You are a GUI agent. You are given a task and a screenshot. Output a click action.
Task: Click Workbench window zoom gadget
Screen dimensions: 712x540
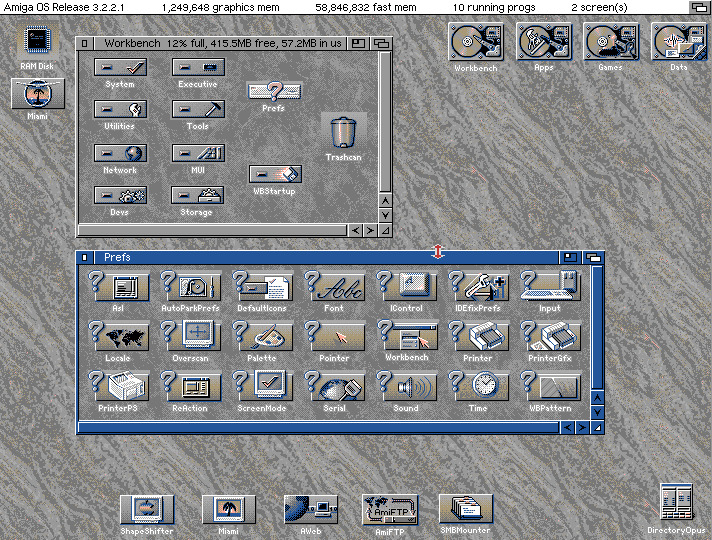[x=358, y=43]
